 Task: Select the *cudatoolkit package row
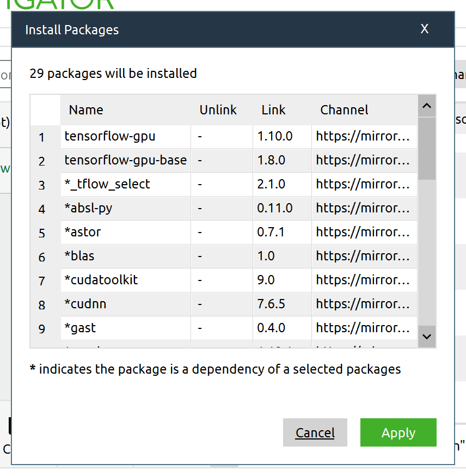[x=101, y=280]
